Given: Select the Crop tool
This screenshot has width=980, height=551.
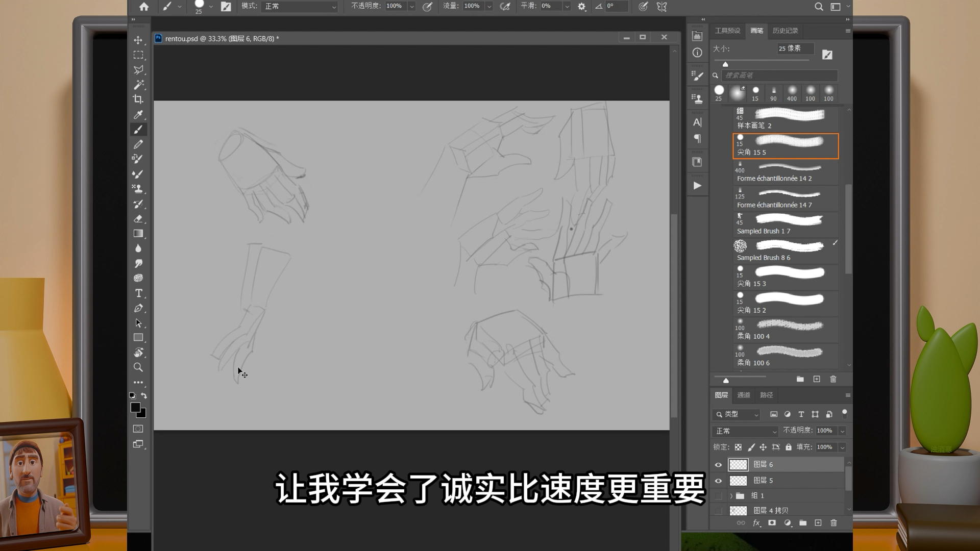Looking at the screenshot, I should [138, 99].
